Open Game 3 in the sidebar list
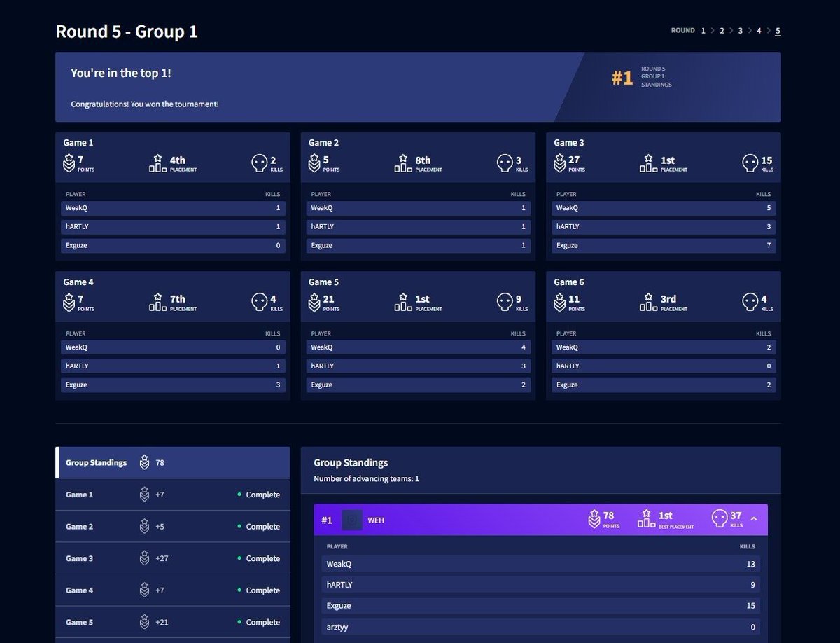Viewport: 840px width, 643px height. 173,558
